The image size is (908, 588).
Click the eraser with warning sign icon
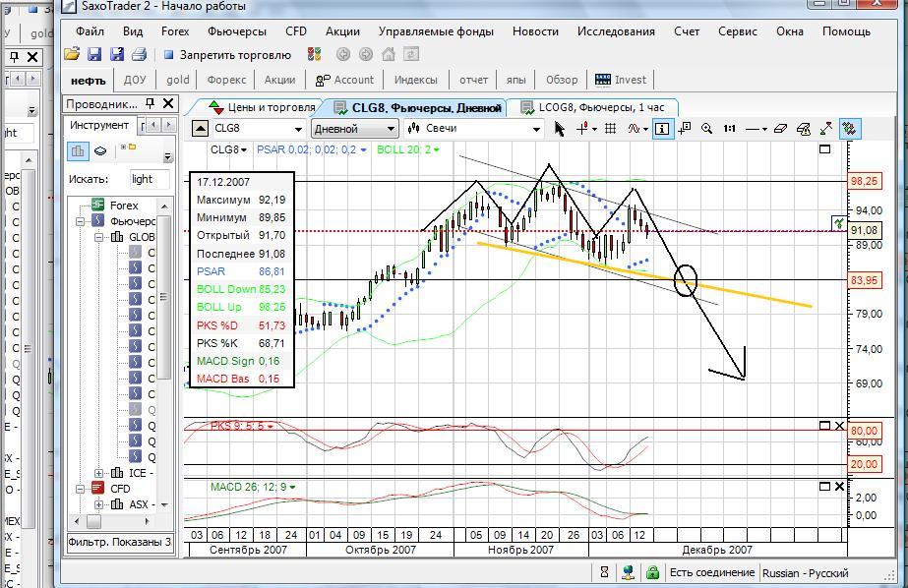coord(803,129)
